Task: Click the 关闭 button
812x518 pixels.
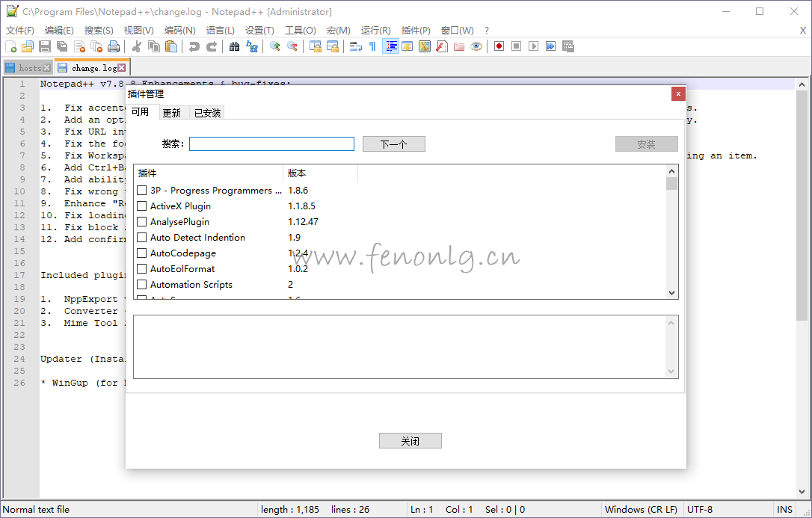Action: (x=410, y=441)
